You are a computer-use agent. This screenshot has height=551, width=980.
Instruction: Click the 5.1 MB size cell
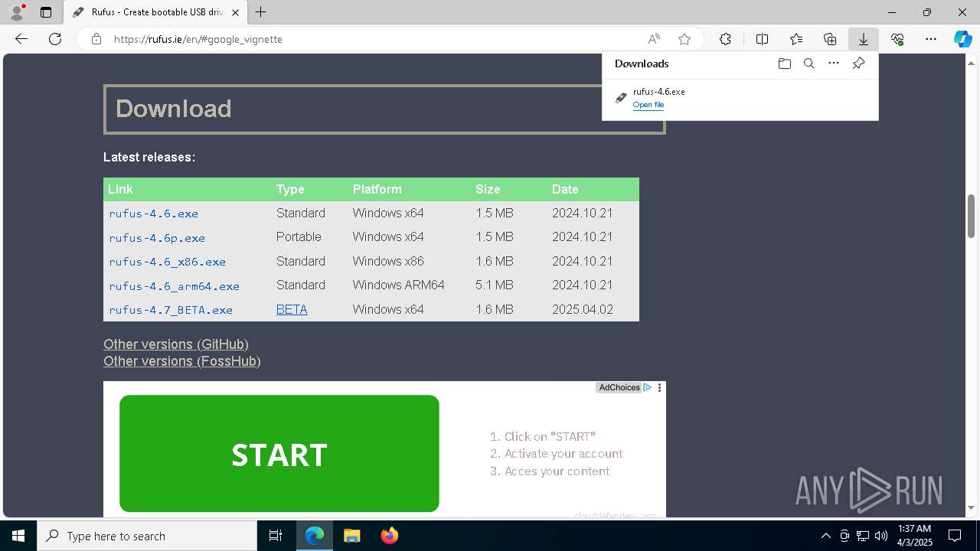495,285
